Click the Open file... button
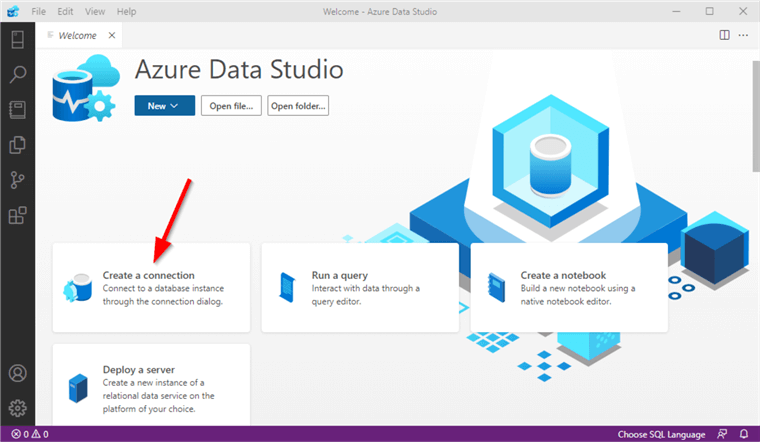 [x=231, y=106]
